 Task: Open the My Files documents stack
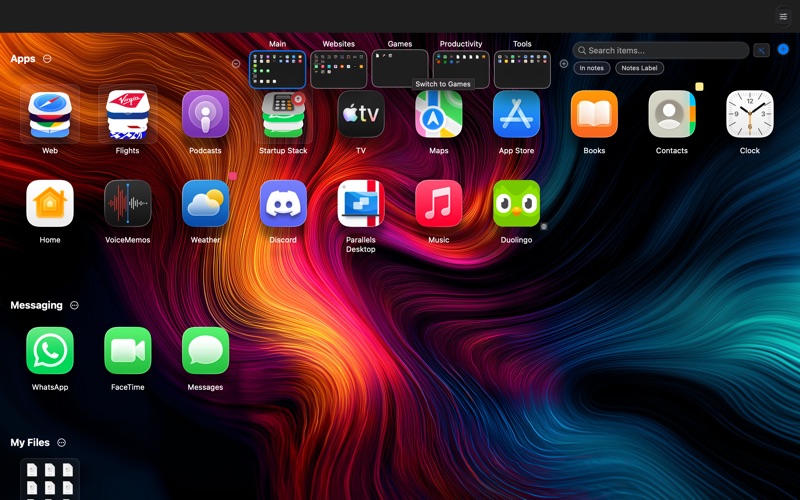(49, 479)
